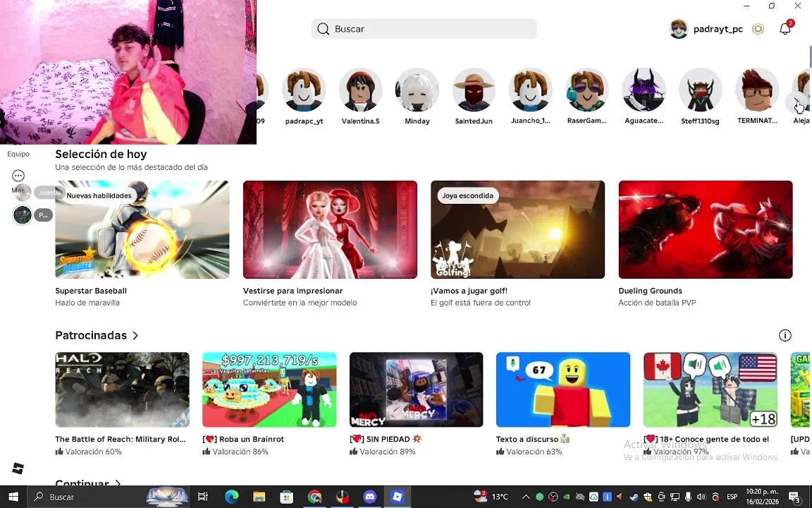Image resolution: width=812 pixels, height=508 pixels.
Task: Open friend Steff1310sg's avatar
Action: tap(700, 90)
